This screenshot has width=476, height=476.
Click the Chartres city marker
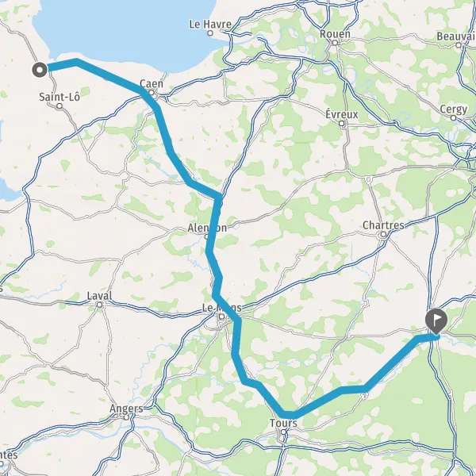pyautogui.click(x=383, y=234)
